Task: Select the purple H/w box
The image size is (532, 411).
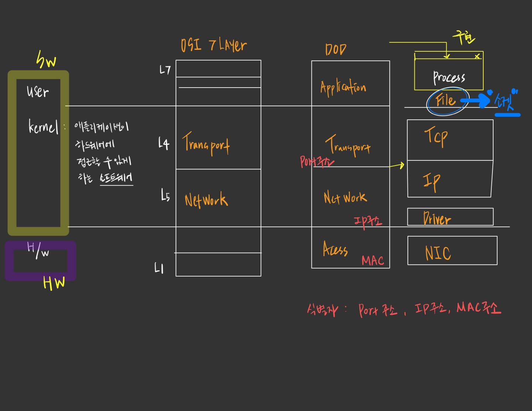Action: tap(40, 260)
